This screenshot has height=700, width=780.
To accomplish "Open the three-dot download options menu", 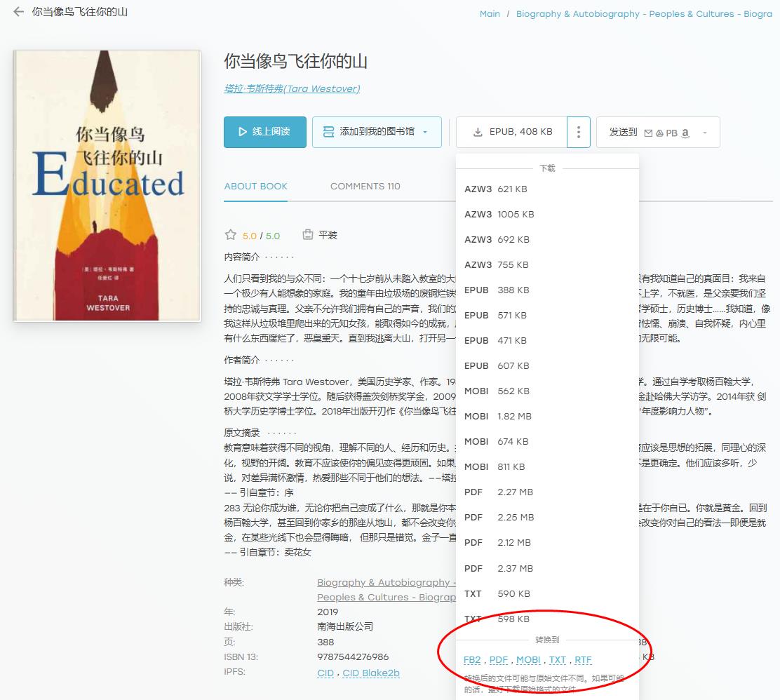I will click(579, 132).
